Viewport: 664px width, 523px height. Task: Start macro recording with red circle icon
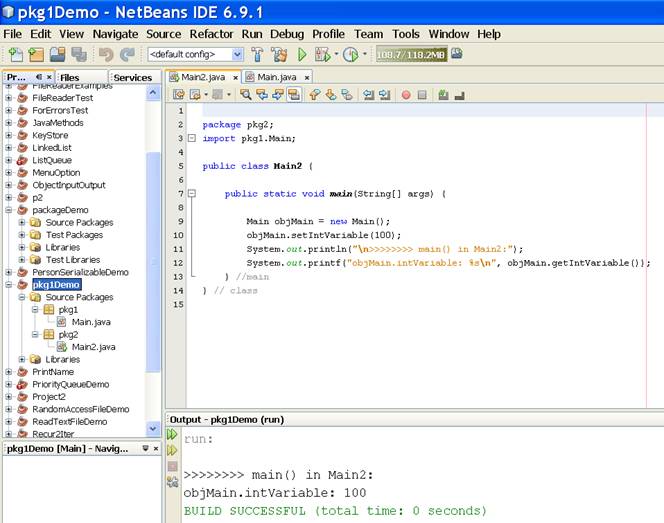coord(406,95)
